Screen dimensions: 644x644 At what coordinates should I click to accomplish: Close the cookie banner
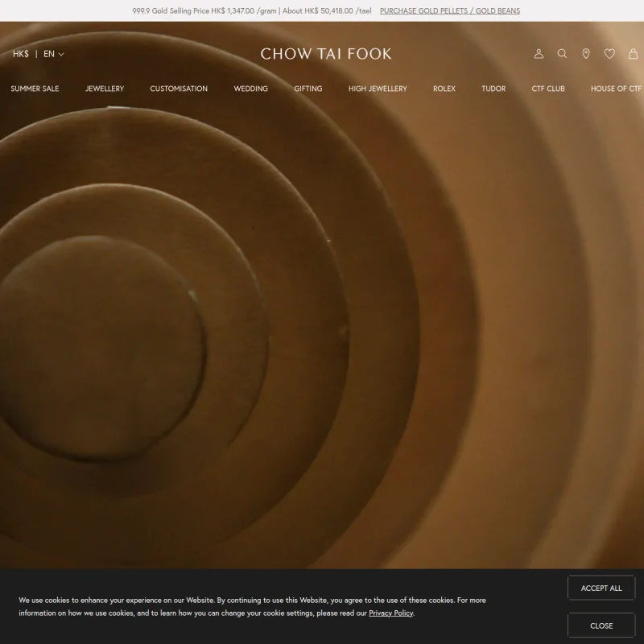(x=601, y=625)
